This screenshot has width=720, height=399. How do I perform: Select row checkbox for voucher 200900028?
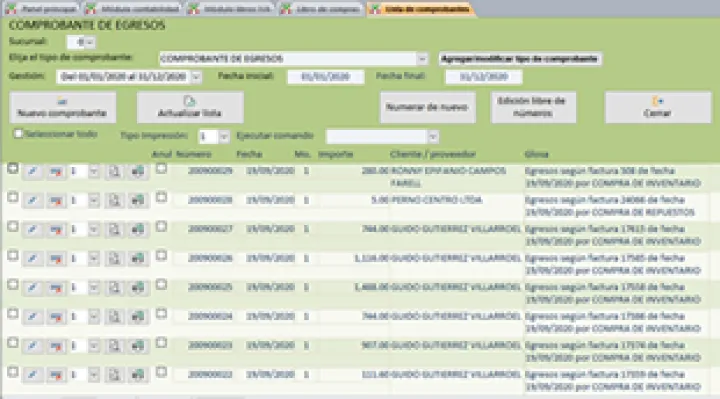(13, 198)
